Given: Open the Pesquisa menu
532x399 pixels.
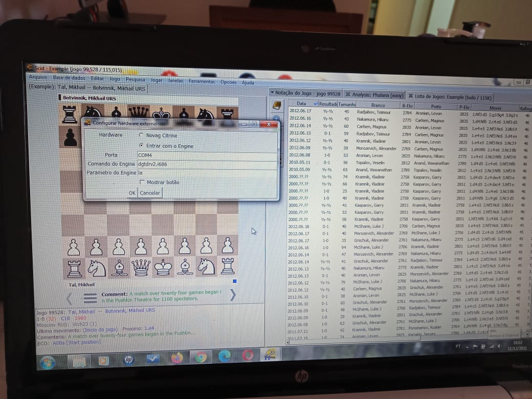Looking at the screenshot, I should coord(135,79).
